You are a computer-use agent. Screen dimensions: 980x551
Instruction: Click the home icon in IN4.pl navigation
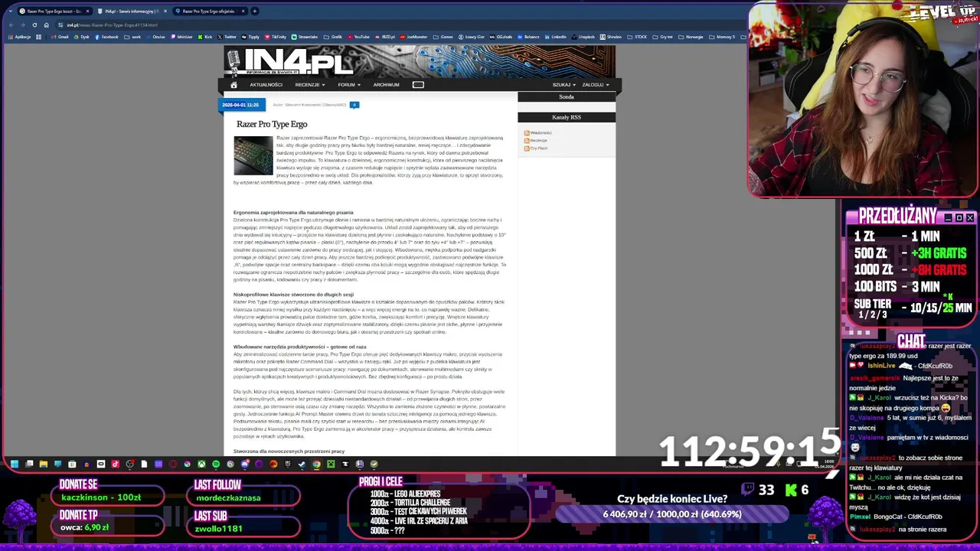(x=234, y=85)
